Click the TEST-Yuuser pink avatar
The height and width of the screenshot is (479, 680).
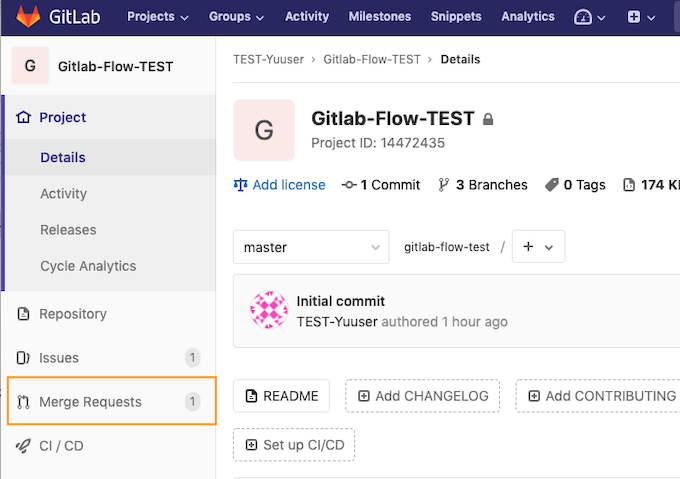coord(269,310)
